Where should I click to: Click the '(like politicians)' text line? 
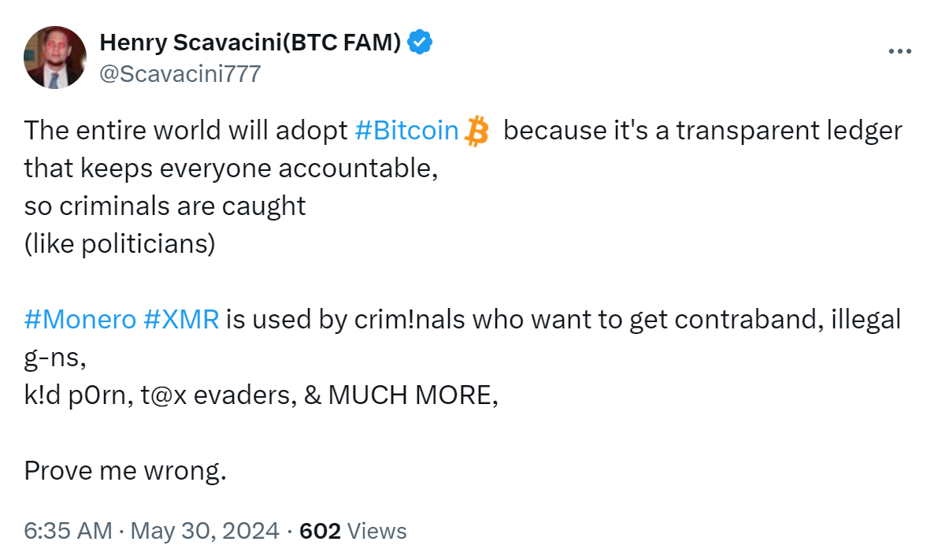point(119,243)
